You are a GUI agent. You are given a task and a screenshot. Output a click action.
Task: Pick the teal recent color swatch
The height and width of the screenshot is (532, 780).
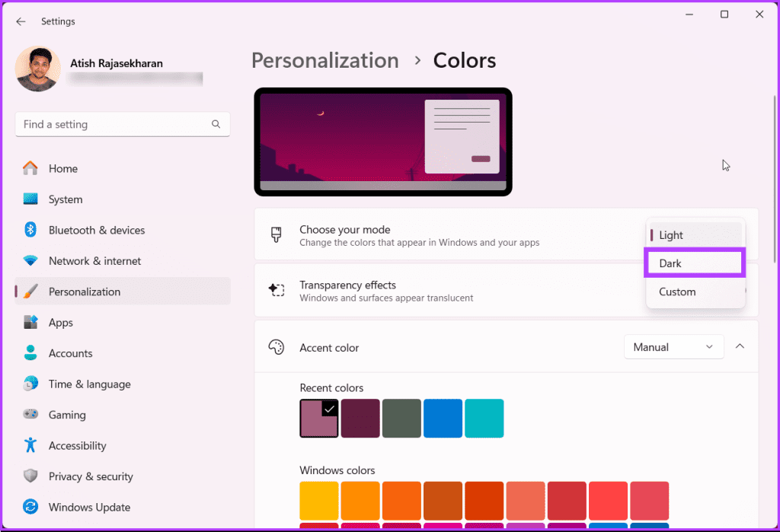pos(484,418)
